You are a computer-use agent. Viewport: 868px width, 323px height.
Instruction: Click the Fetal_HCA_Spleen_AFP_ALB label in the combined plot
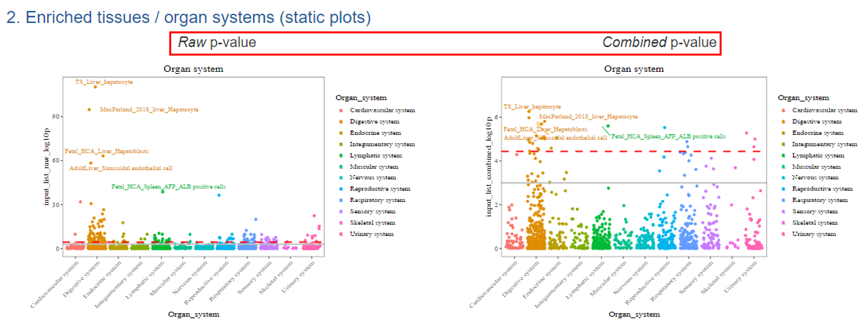point(668,137)
